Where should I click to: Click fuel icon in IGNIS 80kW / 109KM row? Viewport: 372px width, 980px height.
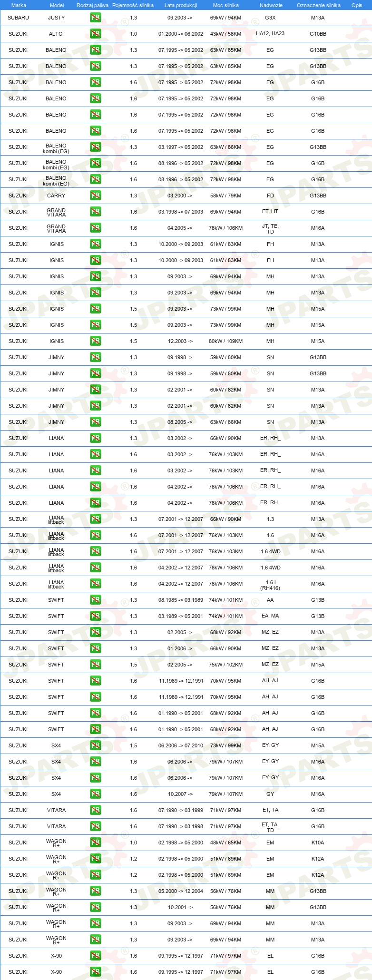[x=95, y=341]
